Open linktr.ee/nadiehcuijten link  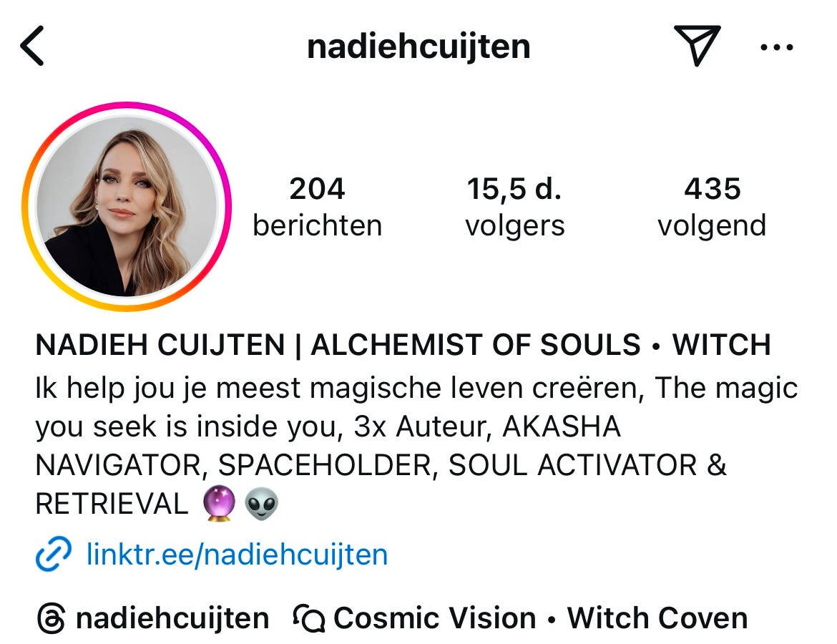[x=237, y=555]
